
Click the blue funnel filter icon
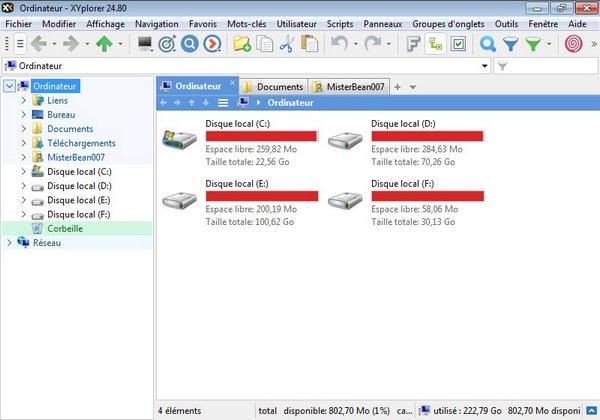coord(510,44)
